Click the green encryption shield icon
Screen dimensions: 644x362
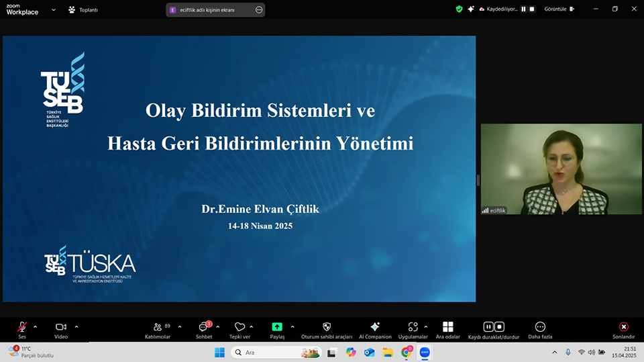459,9
